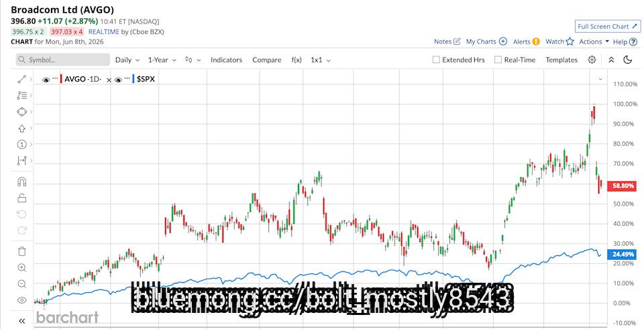
Task: Collapse chart legend with top-right chevron
Action: (x=600, y=79)
